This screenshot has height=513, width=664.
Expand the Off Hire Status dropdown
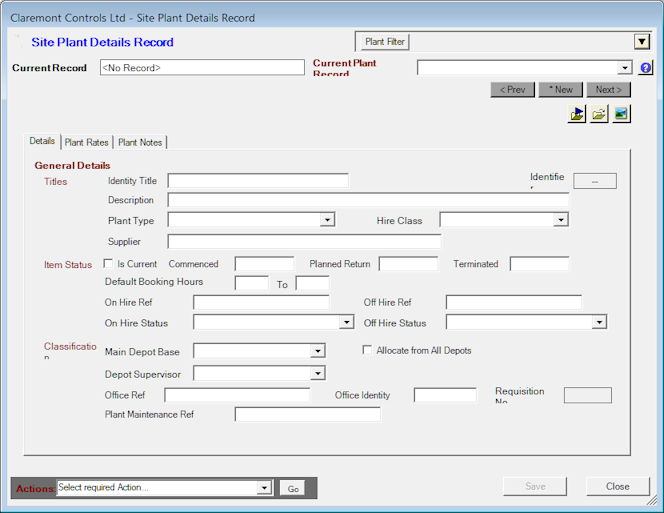click(x=599, y=322)
